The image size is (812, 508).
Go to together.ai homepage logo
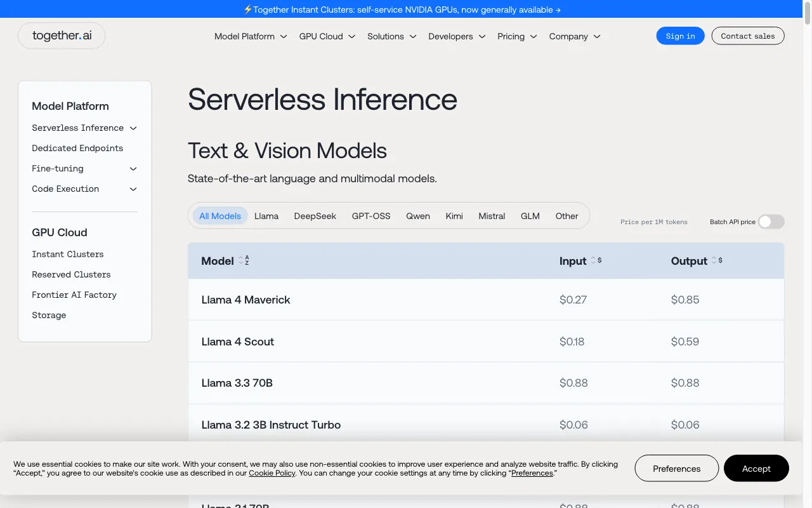[62, 36]
